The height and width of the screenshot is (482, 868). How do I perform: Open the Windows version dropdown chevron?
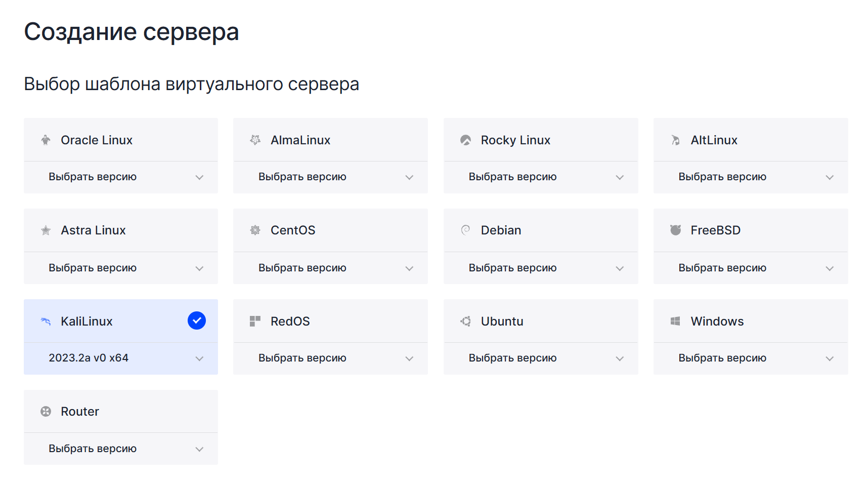coord(830,358)
